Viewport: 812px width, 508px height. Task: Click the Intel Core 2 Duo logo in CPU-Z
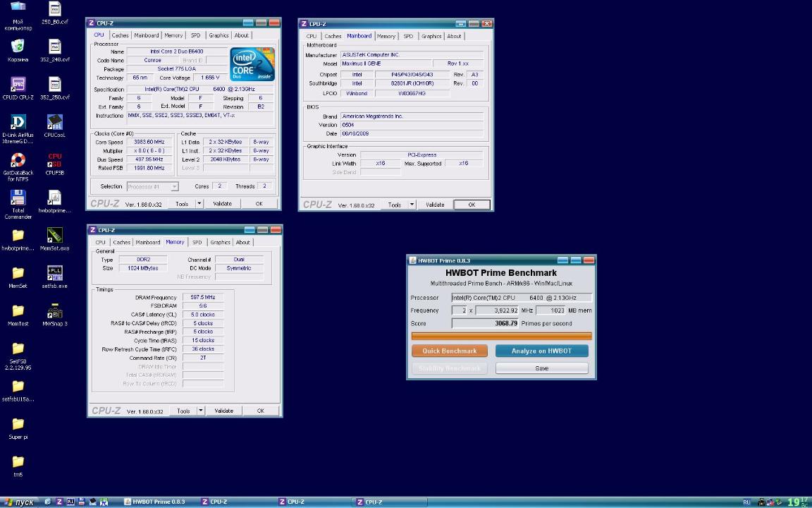pos(252,64)
